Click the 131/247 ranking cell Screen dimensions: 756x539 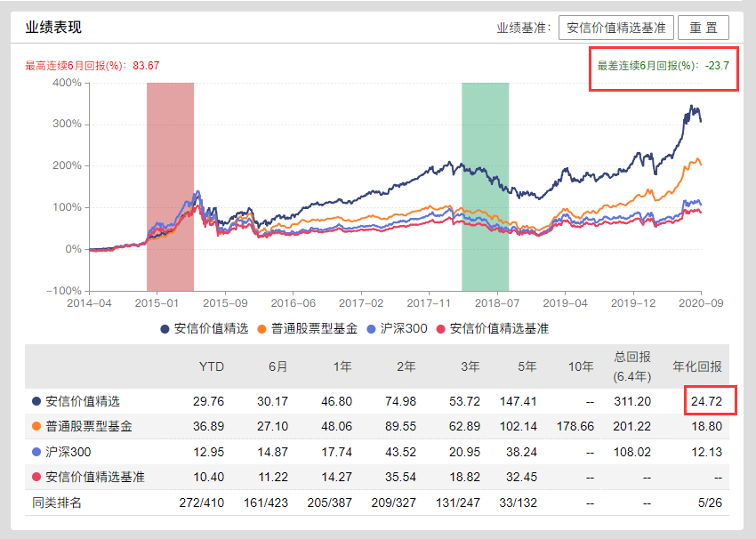tap(457, 503)
